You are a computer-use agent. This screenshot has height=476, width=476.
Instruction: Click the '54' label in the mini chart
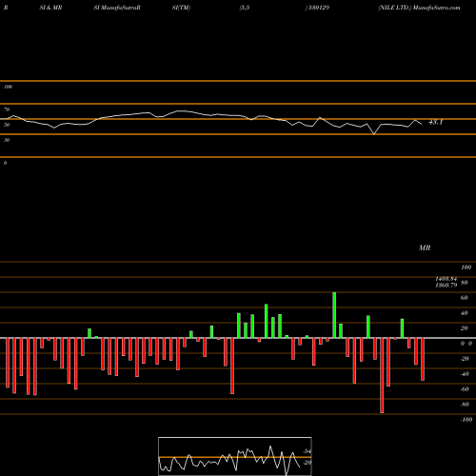(x=307, y=451)
